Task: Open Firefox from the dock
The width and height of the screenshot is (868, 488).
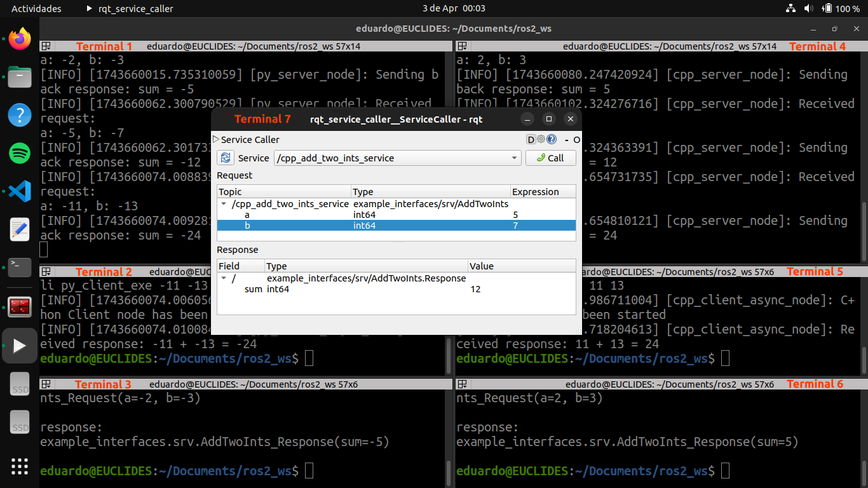Action: pyautogui.click(x=20, y=39)
